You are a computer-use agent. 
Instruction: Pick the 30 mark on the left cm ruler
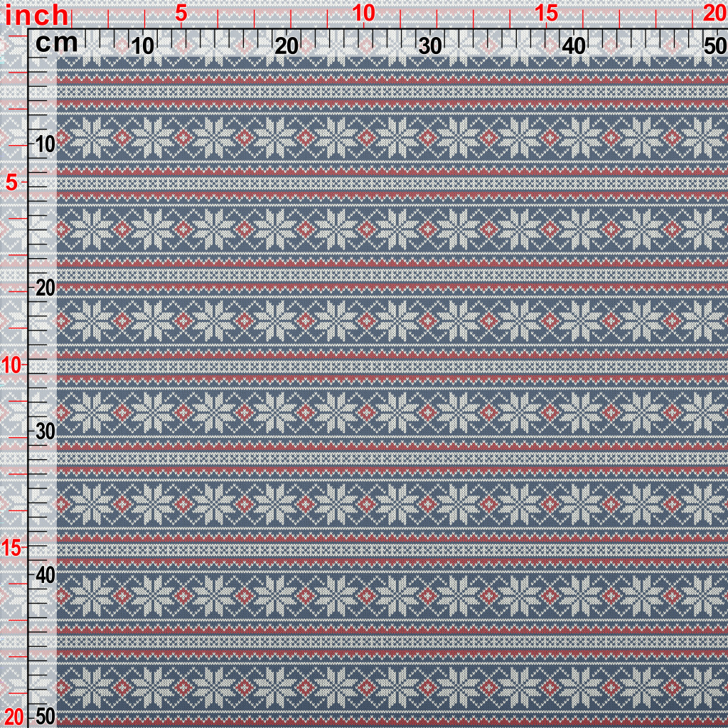click(x=45, y=432)
